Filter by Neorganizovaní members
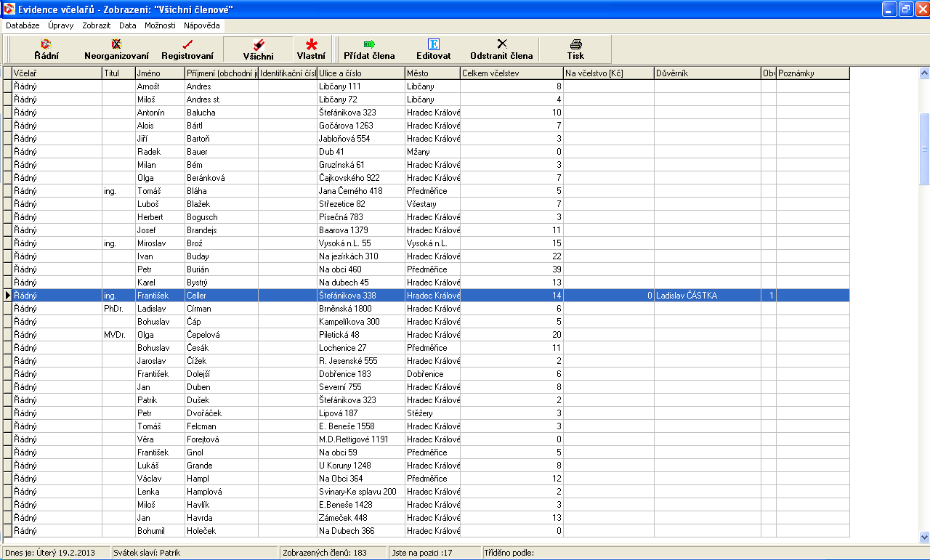 coord(116,49)
